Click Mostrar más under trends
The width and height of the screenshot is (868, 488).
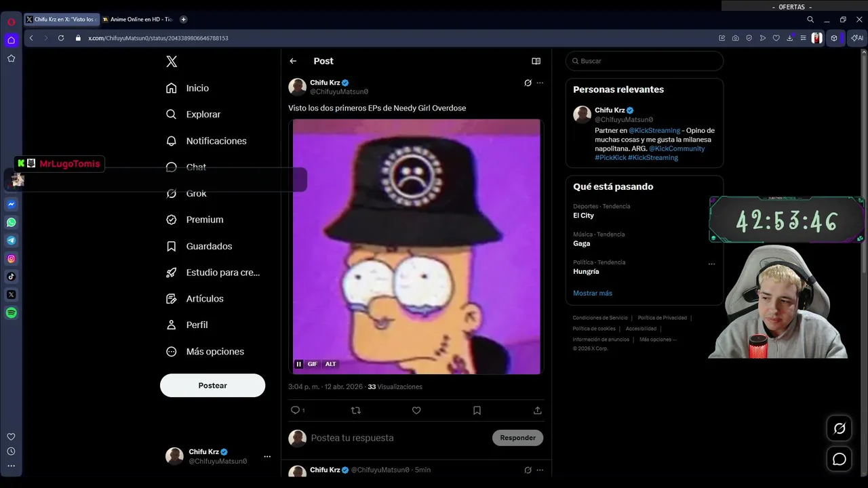[593, 293]
